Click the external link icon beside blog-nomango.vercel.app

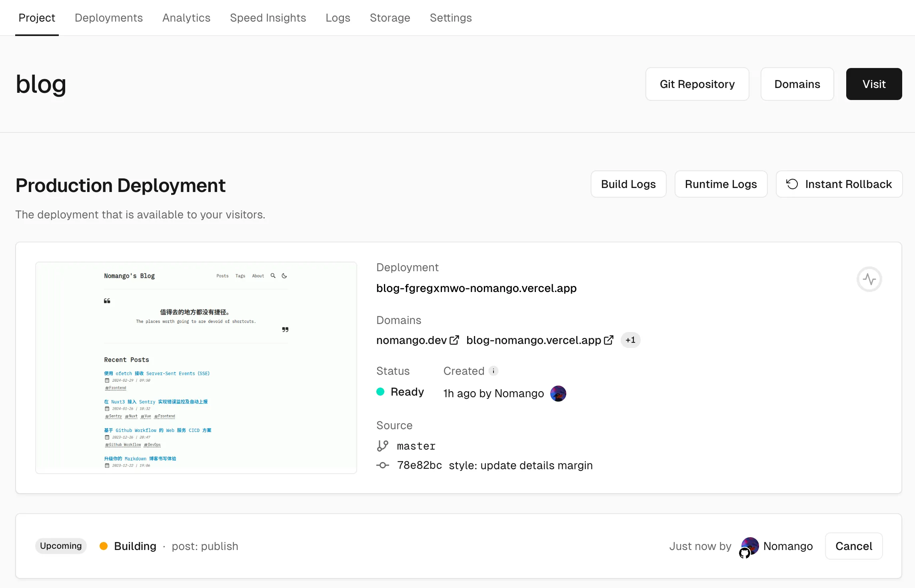[609, 340]
